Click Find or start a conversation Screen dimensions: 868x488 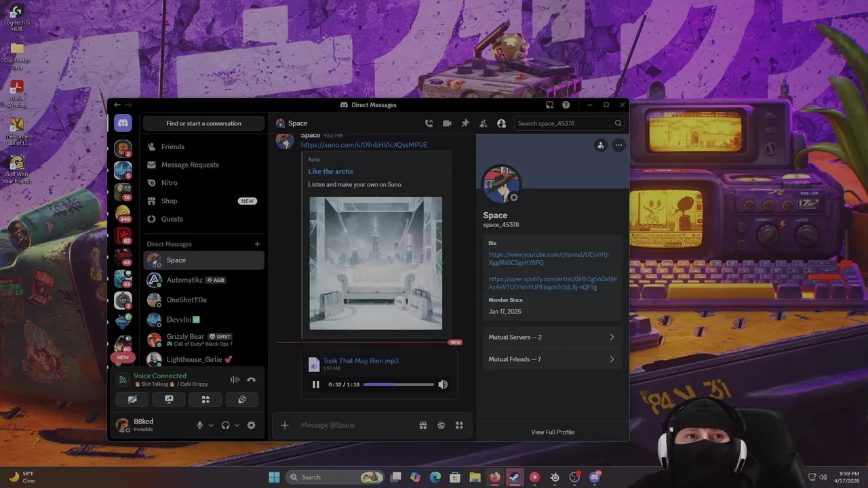pos(203,123)
